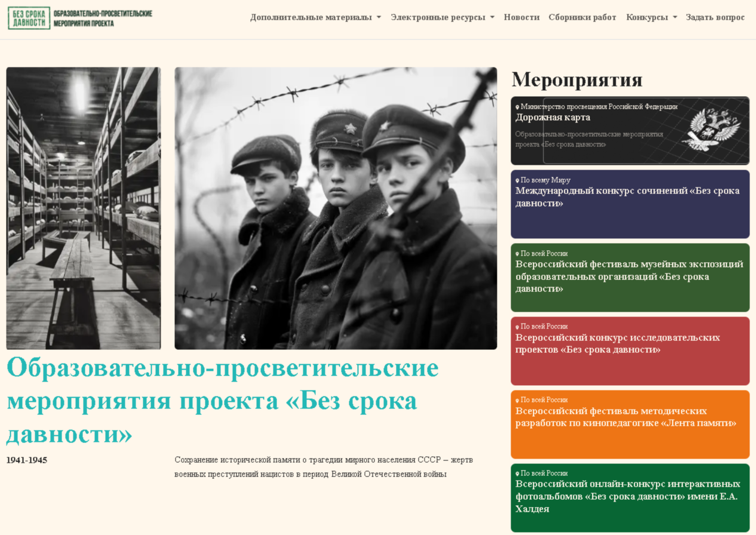The image size is (756, 535).
Task: Click the «Сохранение исторической памяти» description paragraph
Action: (324, 467)
